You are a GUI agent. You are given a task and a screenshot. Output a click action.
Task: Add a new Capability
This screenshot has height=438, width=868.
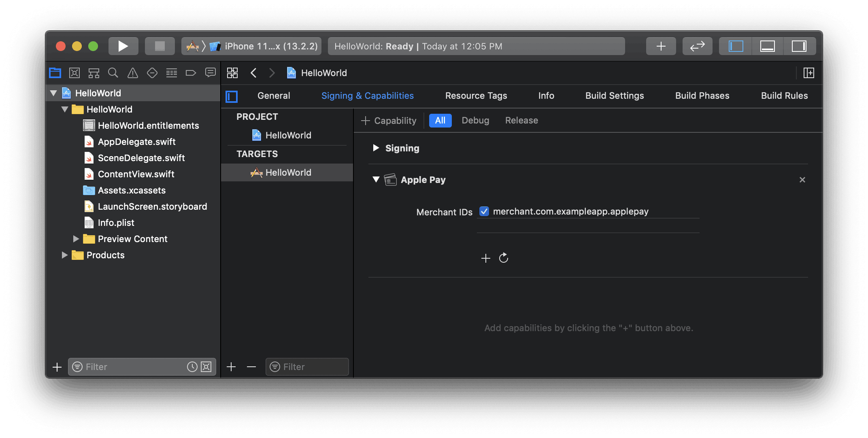(389, 121)
